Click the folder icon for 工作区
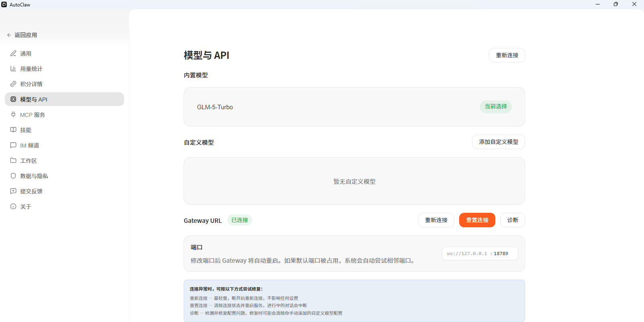The width and height of the screenshot is (644, 322). point(13,161)
